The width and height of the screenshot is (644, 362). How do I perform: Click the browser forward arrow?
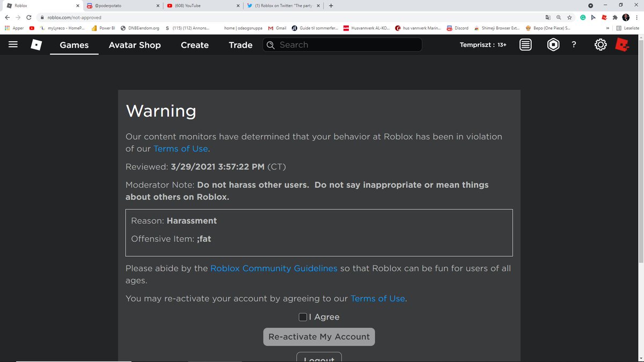[x=18, y=17]
